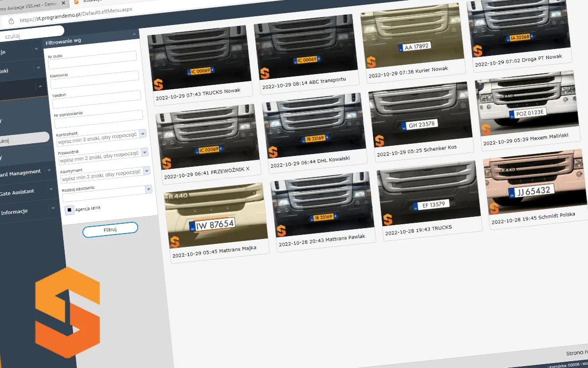Toggle the Agencja celna checkbox
The image size is (588, 368).
[70, 210]
